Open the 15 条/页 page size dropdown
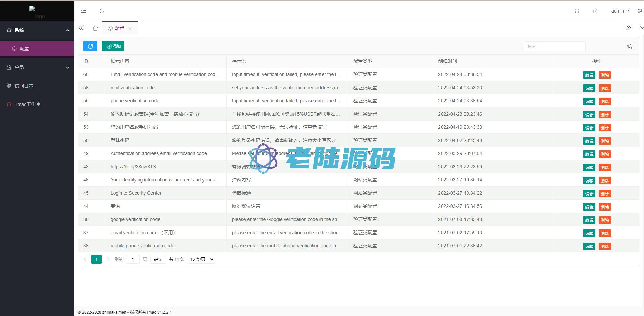 (201, 259)
